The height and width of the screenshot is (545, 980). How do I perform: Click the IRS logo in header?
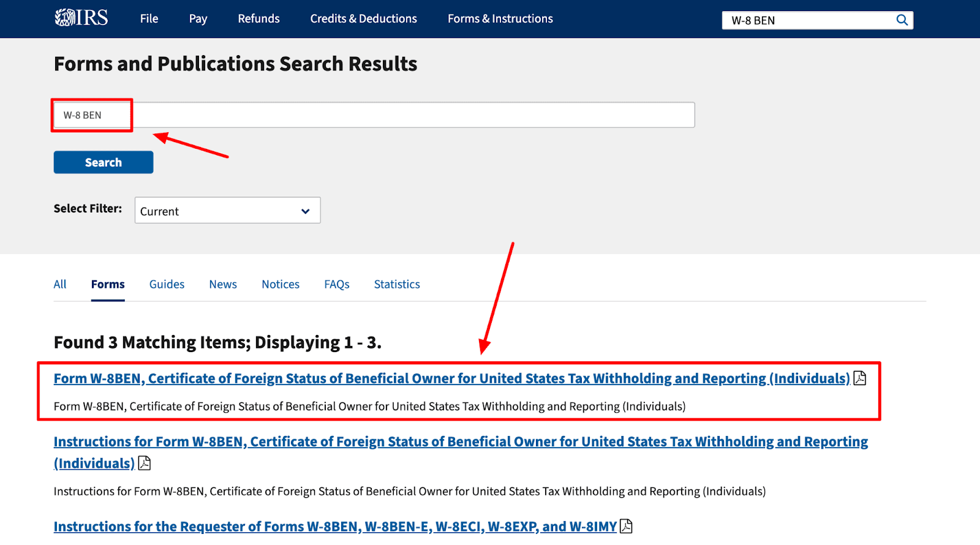pyautogui.click(x=81, y=18)
